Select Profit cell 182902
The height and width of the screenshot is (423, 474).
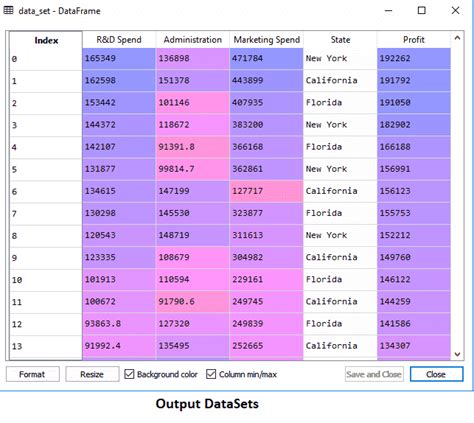(x=414, y=125)
